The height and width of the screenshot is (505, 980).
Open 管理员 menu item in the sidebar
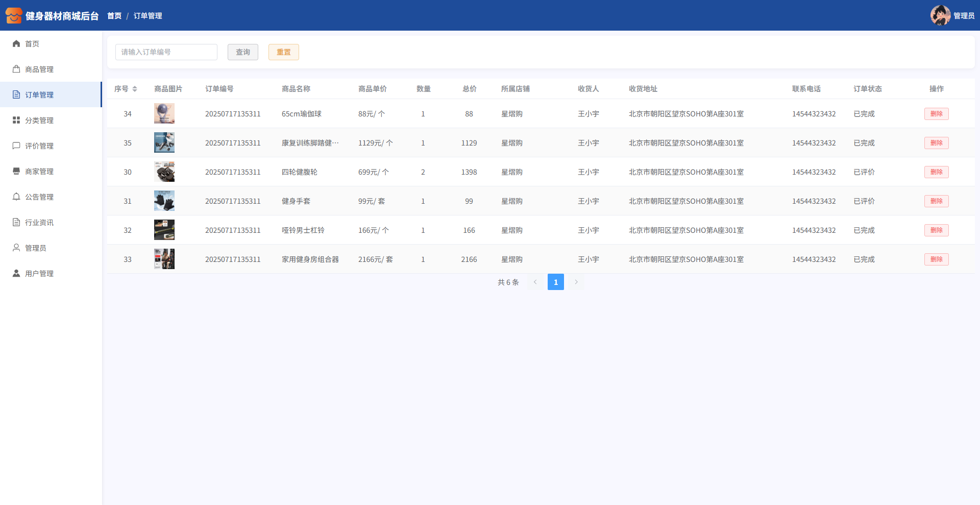pos(36,248)
